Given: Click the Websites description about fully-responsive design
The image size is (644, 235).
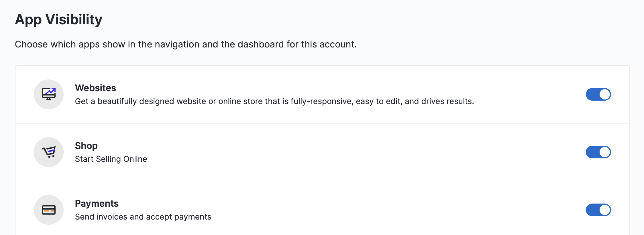Looking at the screenshot, I should pos(274,101).
